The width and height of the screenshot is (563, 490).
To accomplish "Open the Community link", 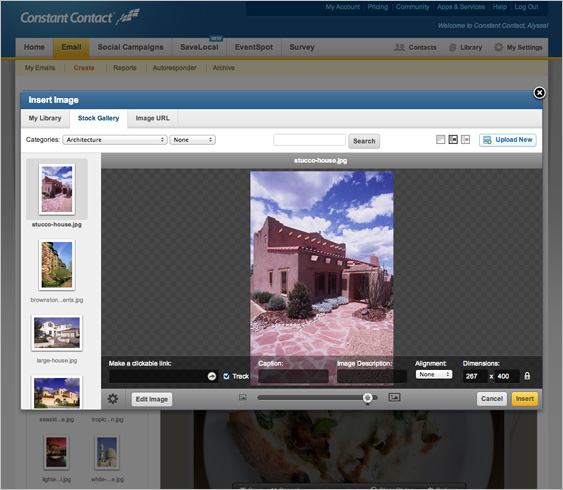I will tap(412, 7).
